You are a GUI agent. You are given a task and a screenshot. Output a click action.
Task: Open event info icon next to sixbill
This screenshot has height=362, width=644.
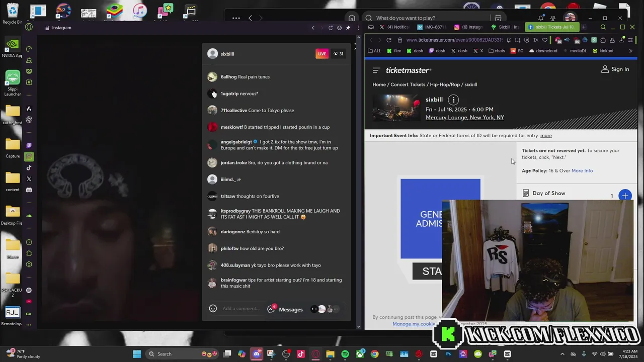pos(453,100)
